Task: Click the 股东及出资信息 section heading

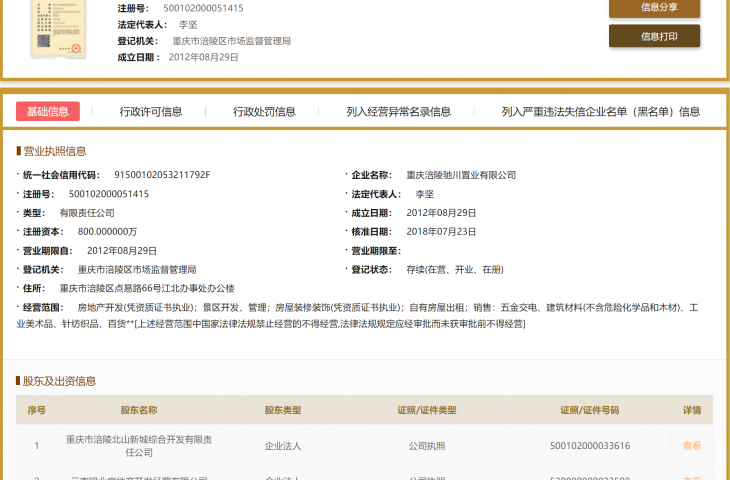Action: point(59,381)
